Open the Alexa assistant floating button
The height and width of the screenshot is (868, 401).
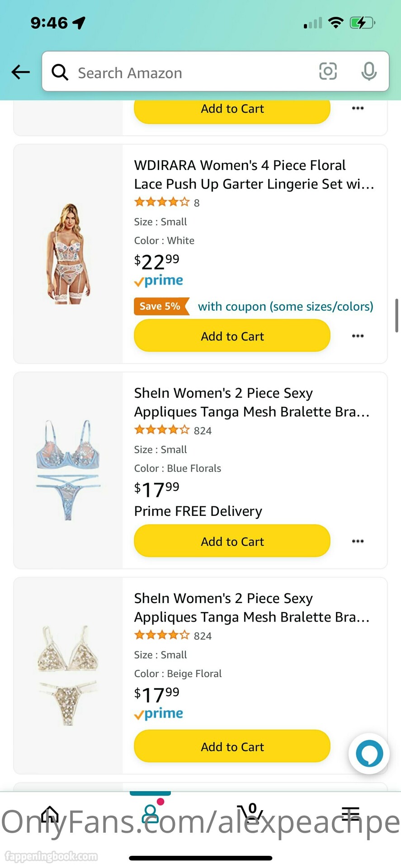[x=369, y=753]
